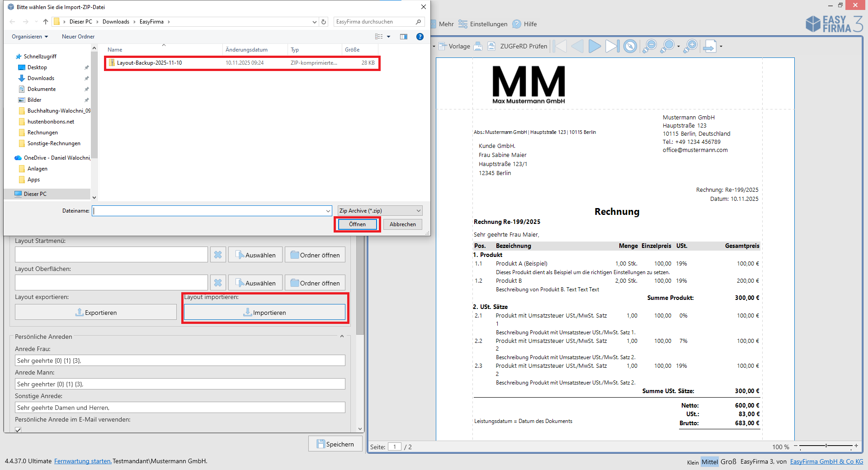The height and width of the screenshot is (470, 868).
Task: Click 'Fernwartung starten' link
Action: click(83, 461)
